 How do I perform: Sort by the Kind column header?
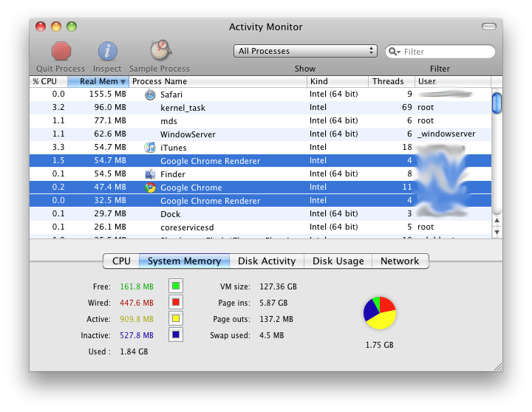click(338, 81)
